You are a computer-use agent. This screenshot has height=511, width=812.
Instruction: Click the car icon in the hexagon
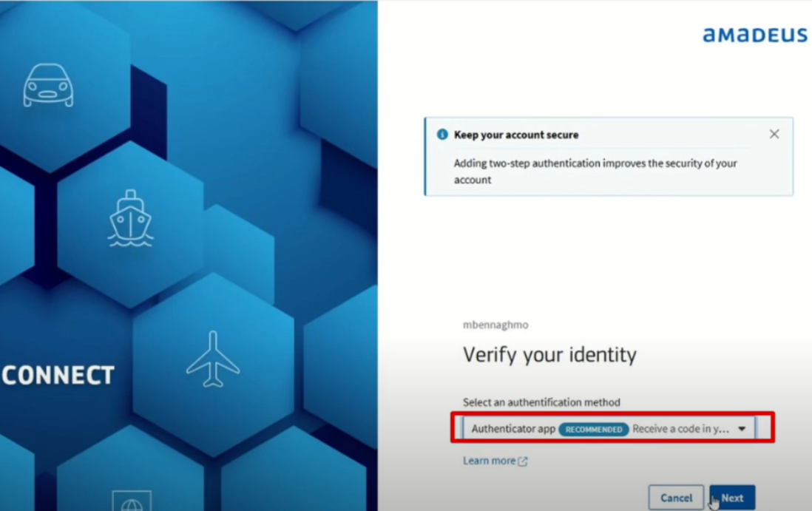(48, 86)
